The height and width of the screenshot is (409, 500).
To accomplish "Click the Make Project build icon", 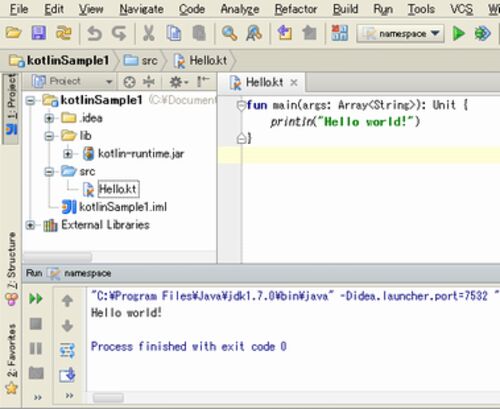I will click(340, 33).
